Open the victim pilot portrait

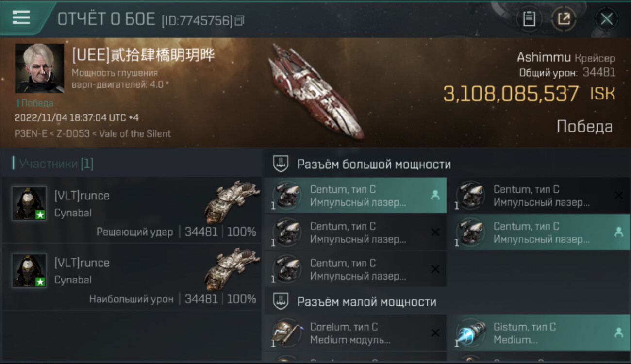point(39,68)
